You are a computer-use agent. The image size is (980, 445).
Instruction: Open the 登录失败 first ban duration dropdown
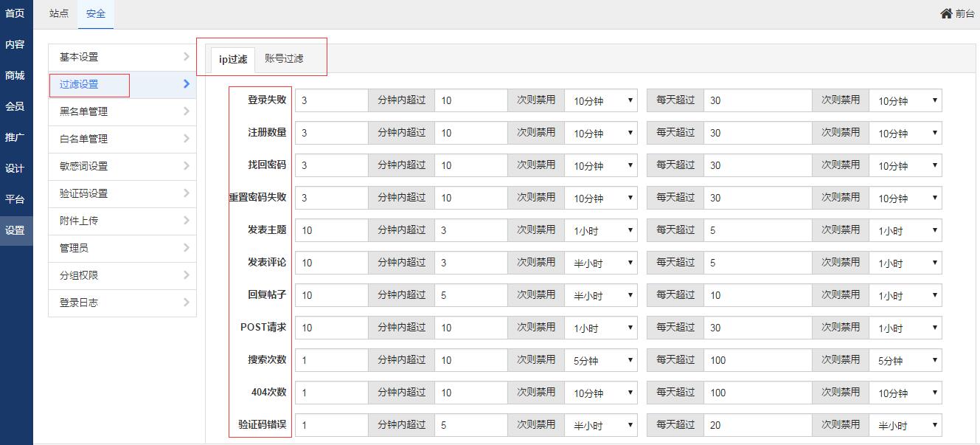601,100
